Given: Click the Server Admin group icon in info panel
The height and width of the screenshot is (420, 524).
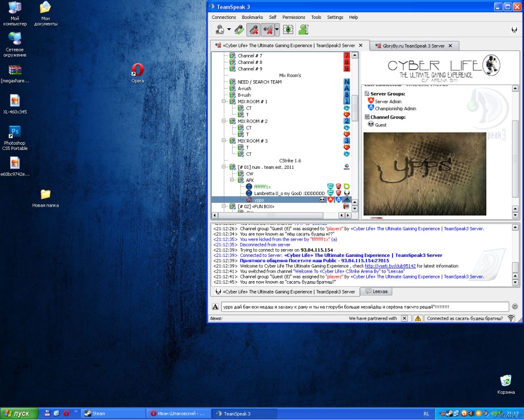Looking at the screenshot, I should pos(370,101).
